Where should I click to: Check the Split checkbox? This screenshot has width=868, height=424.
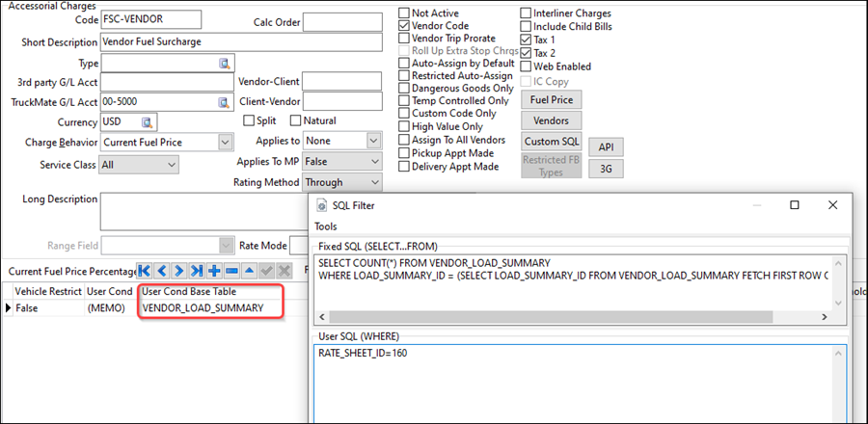[249, 120]
